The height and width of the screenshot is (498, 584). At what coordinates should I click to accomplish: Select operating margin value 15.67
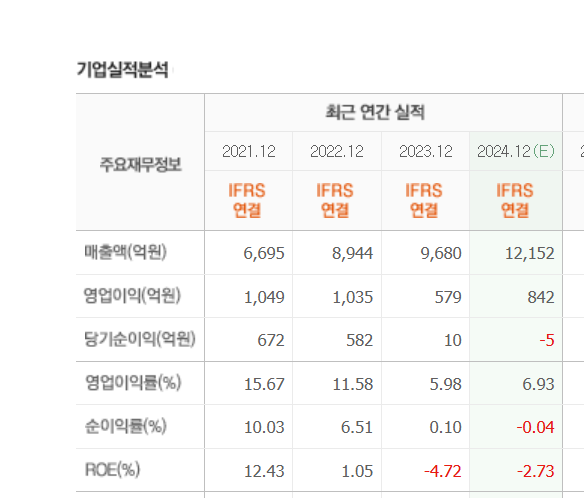[x=264, y=384]
